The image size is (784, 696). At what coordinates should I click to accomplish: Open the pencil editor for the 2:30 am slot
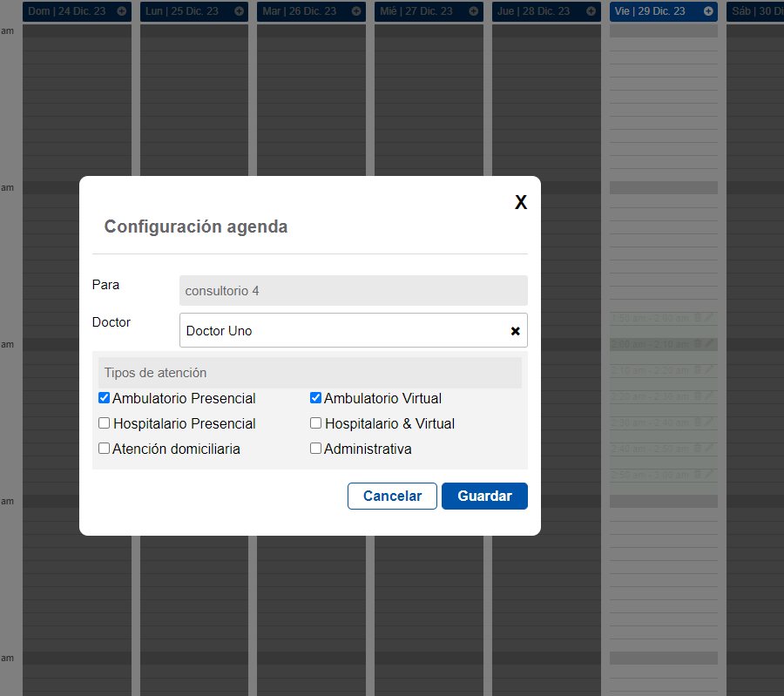(x=709, y=422)
